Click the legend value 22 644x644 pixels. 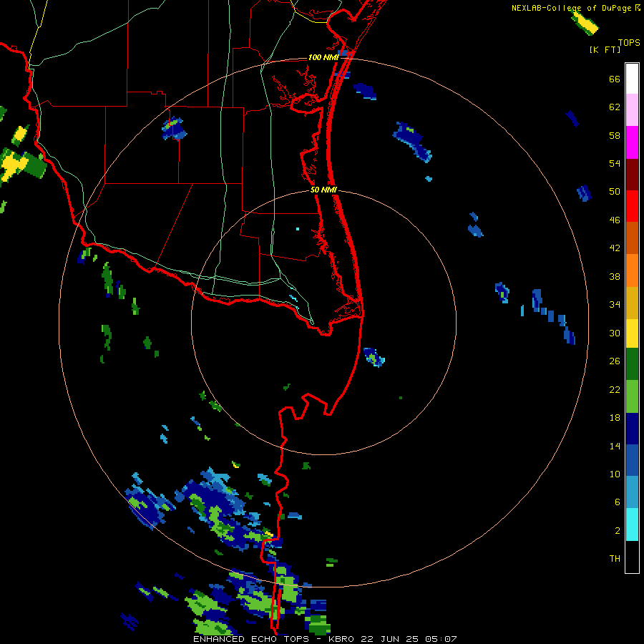coord(615,390)
